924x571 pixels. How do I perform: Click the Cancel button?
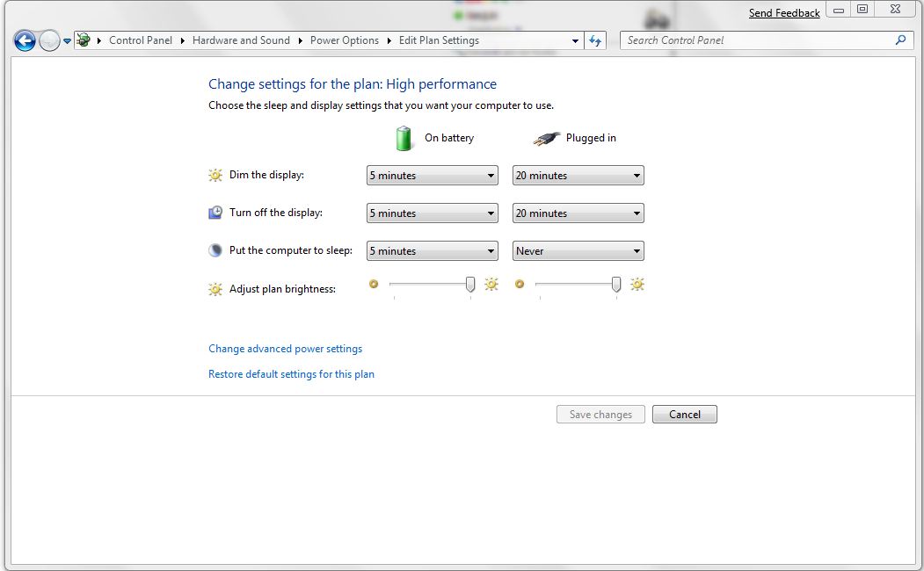[685, 415]
